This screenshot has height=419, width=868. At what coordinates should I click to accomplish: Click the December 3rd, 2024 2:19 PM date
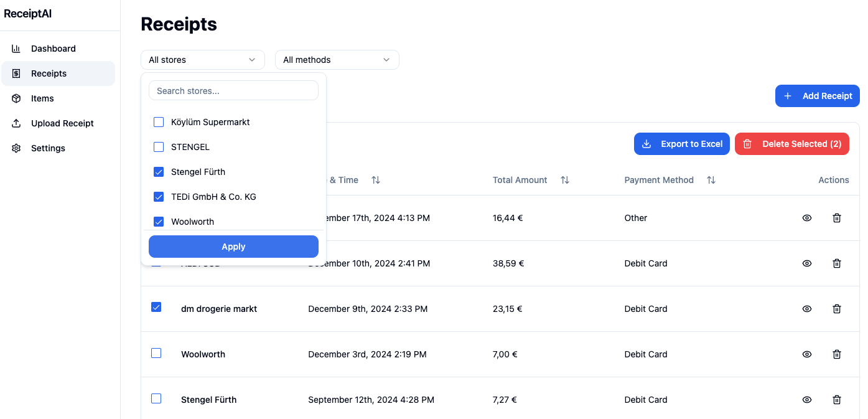367,354
